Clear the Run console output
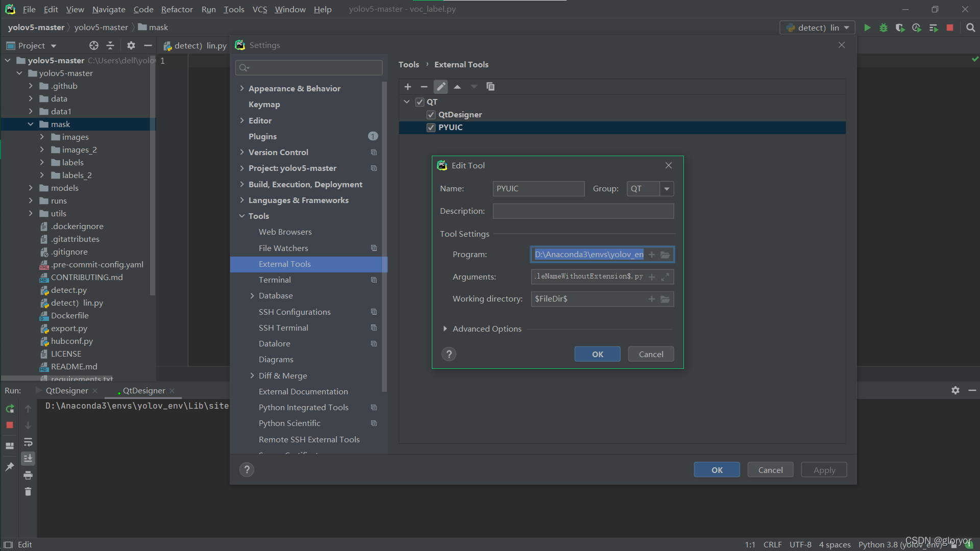 pyautogui.click(x=28, y=491)
